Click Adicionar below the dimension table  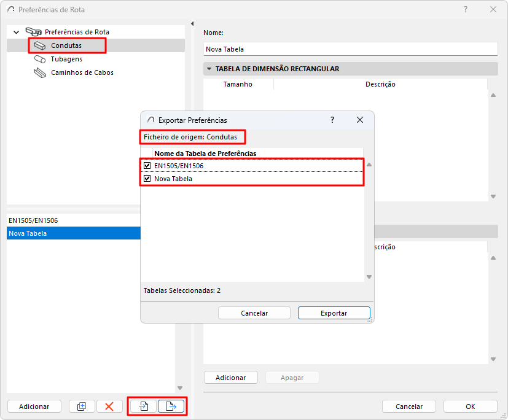pos(231,378)
